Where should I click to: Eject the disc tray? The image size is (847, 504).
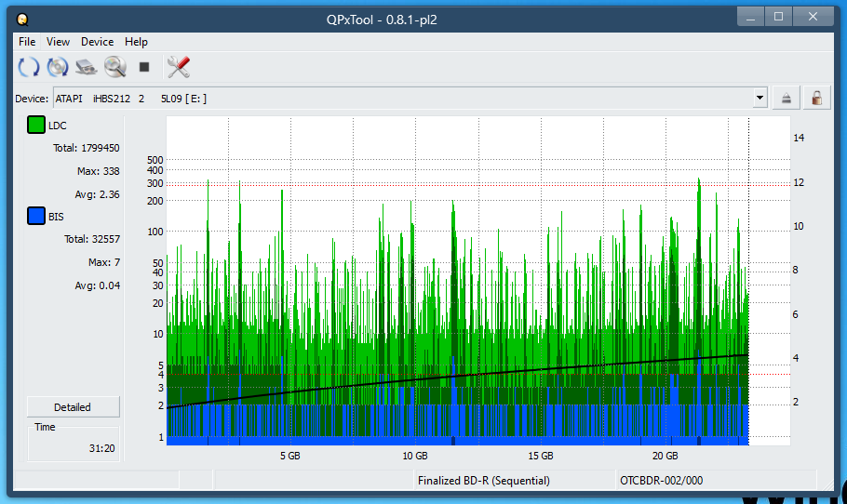786,99
